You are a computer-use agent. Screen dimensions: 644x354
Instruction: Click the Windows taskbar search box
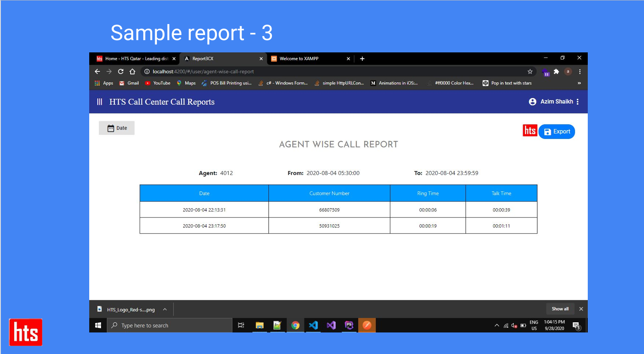(x=170, y=325)
